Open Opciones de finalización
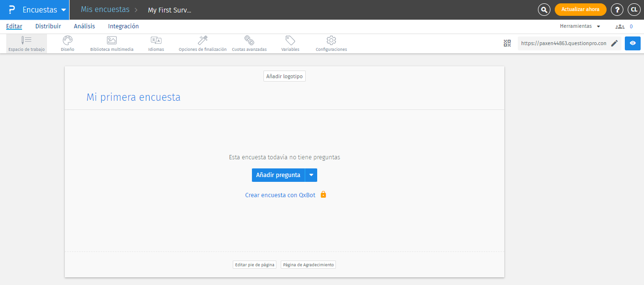644x285 pixels. pyautogui.click(x=202, y=43)
